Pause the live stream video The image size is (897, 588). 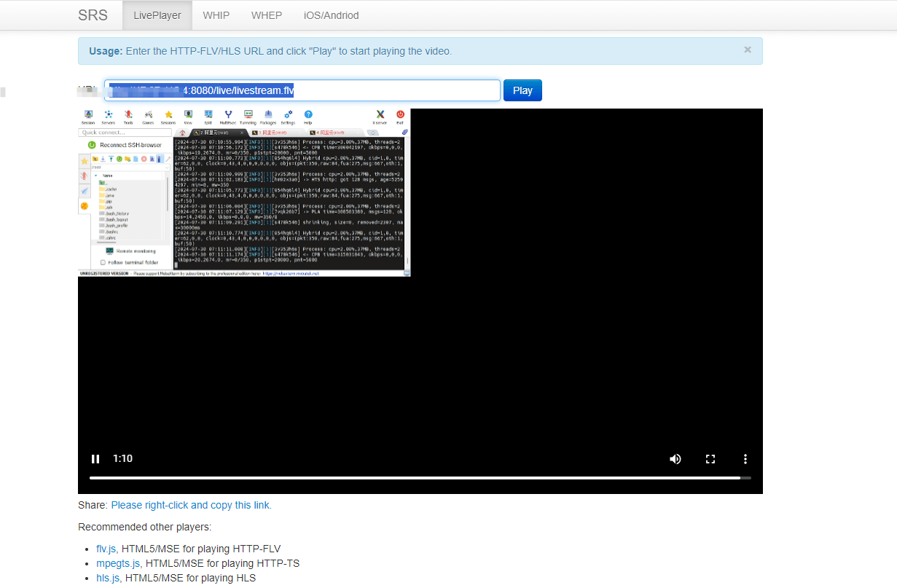coord(95,459)
